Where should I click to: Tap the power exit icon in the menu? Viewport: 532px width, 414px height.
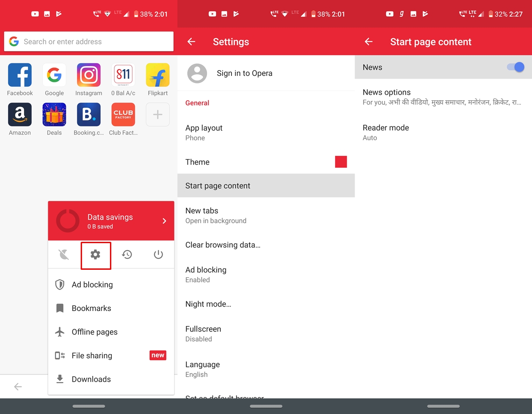[x=158, y=255]
